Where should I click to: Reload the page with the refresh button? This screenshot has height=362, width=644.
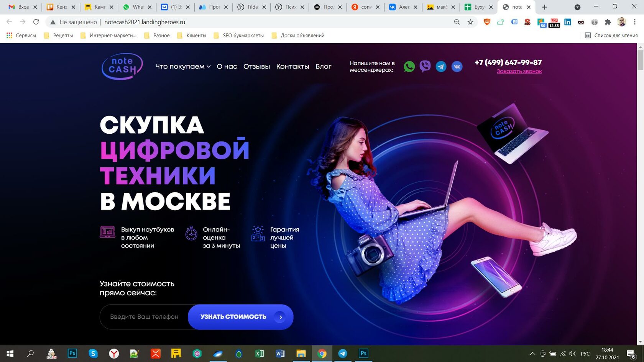[36, 22]
